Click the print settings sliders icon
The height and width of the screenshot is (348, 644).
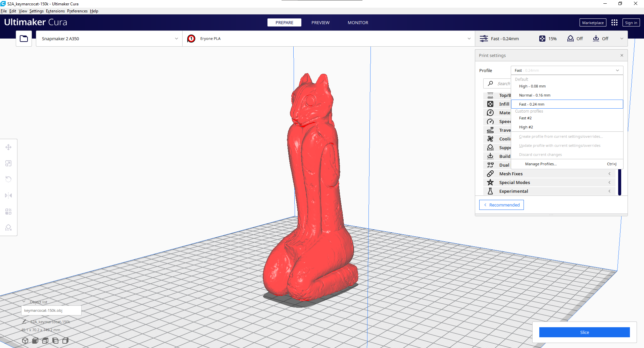point(484,39)
